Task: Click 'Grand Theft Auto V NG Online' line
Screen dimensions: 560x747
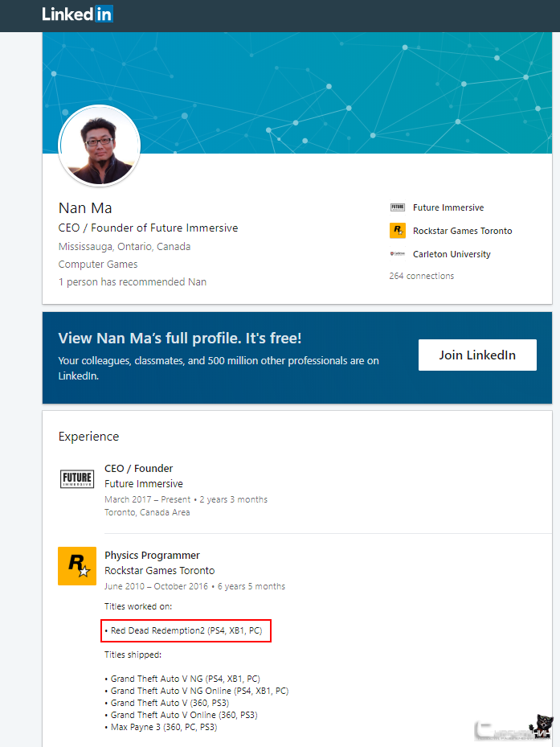Action: point(197,691)
